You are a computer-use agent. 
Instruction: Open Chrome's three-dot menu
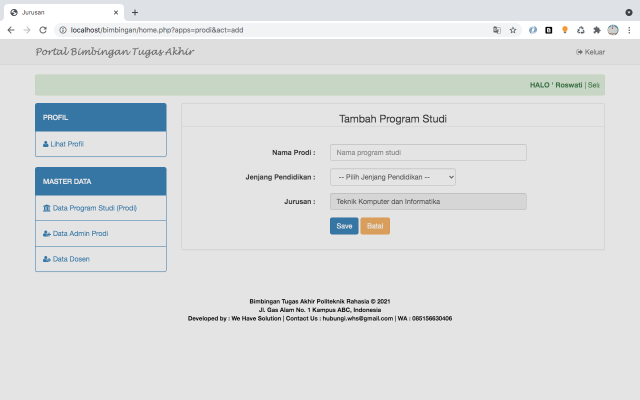tap(629, 30)
